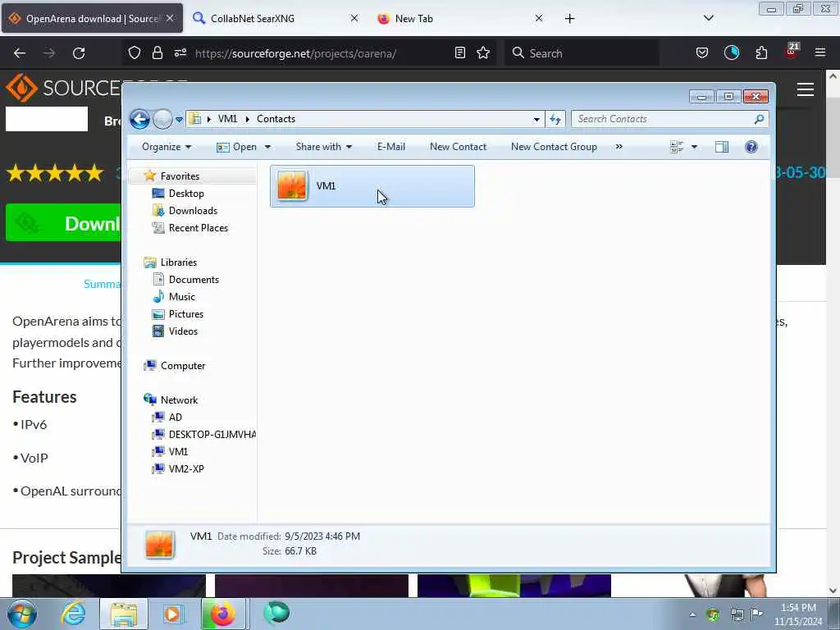Show more toolbar commands chevron

pos(619,147)
